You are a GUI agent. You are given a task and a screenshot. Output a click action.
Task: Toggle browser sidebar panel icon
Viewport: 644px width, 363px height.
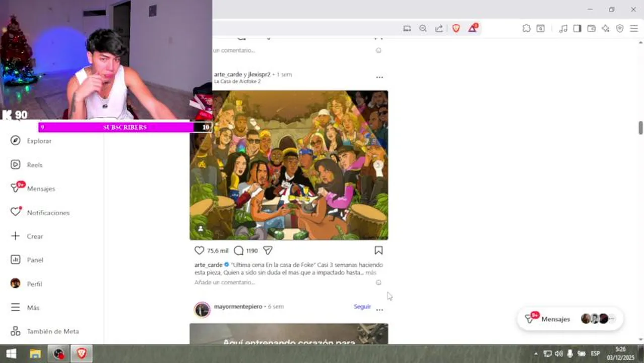pos(577,29)
